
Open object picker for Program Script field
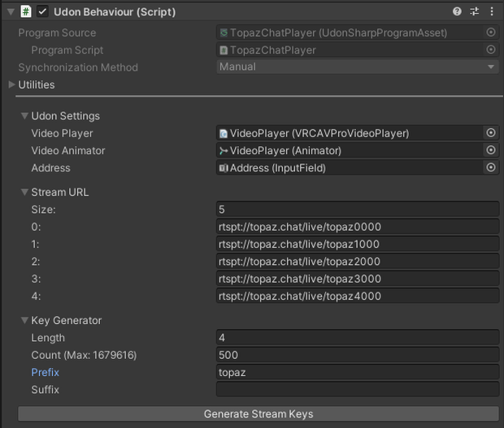click(x=491, y=50)
